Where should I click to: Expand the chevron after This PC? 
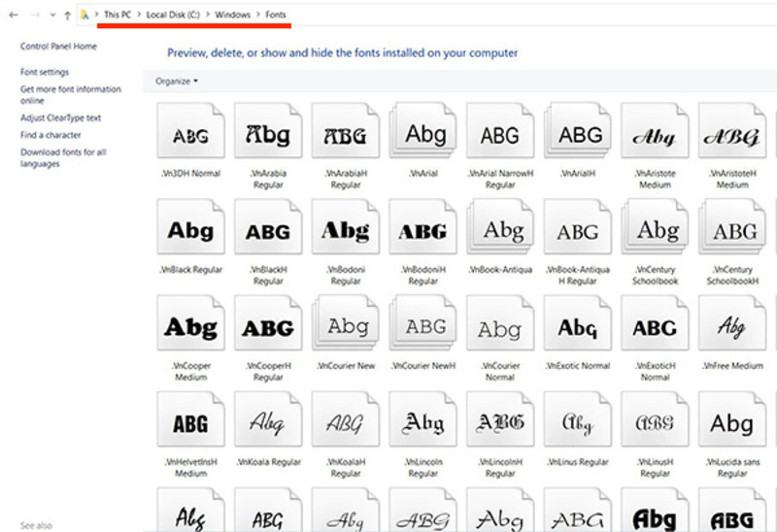pyautogui.click(x=139, y=15)
